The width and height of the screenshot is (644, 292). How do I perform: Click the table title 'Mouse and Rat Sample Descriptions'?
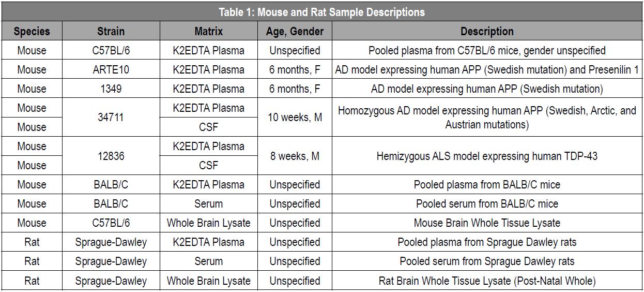pyautogui.click(x=321, y=12)
